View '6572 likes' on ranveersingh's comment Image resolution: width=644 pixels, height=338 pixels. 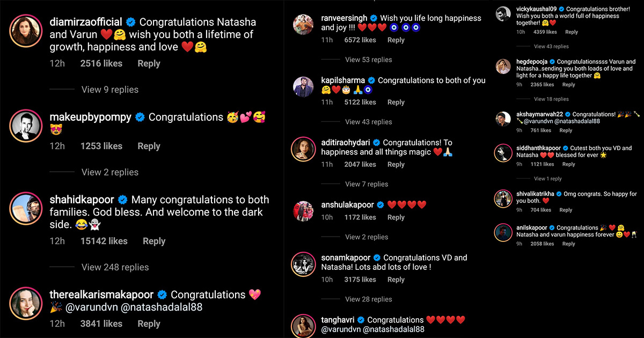pos(360,40)
